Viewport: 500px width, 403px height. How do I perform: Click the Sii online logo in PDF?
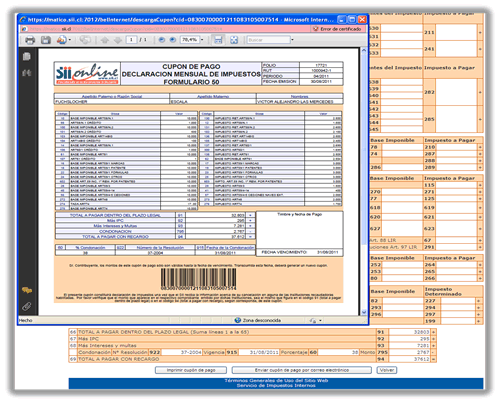pyautogui.click(x=87, y=73)
